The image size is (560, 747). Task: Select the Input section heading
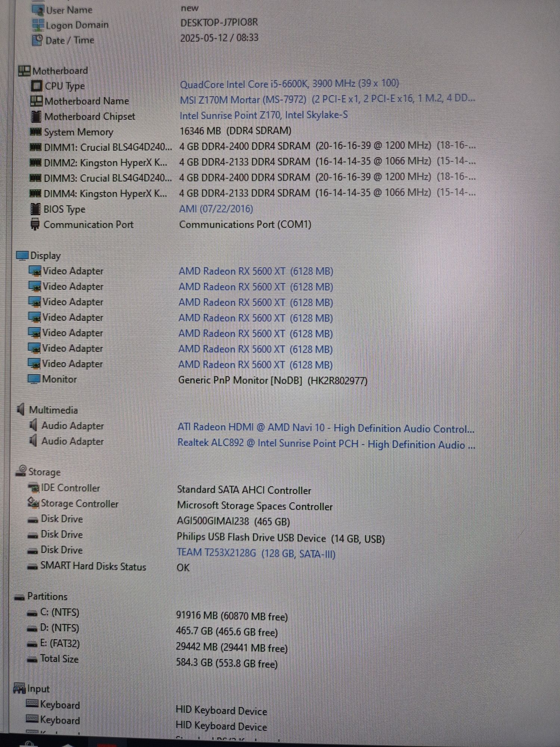click(38, 689)
